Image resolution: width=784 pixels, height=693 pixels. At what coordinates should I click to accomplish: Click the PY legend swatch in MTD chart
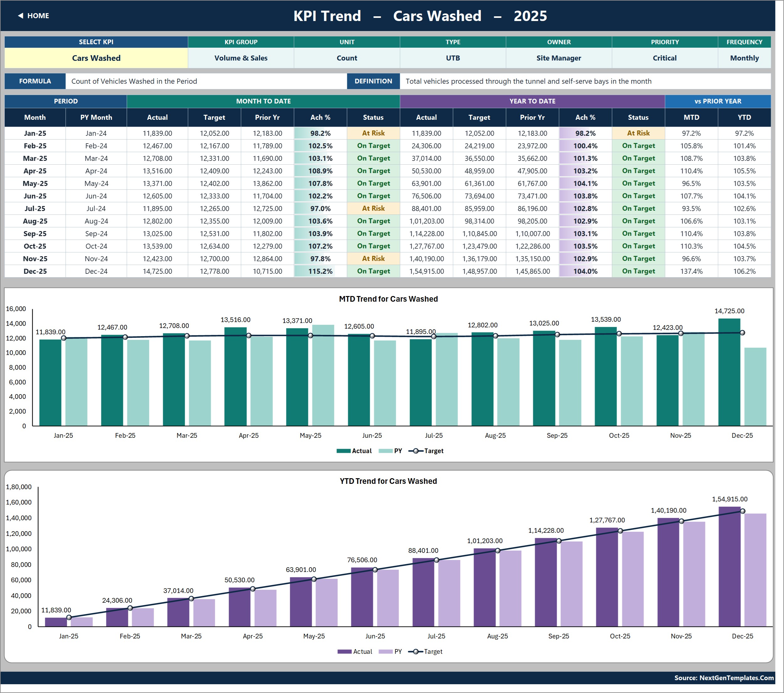click(x=385, y=451)
